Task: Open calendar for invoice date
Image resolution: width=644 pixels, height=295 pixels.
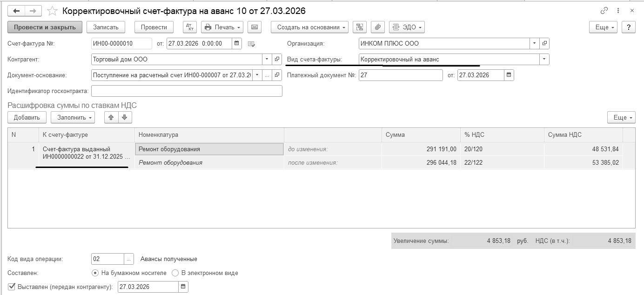Action: [237, 44]
